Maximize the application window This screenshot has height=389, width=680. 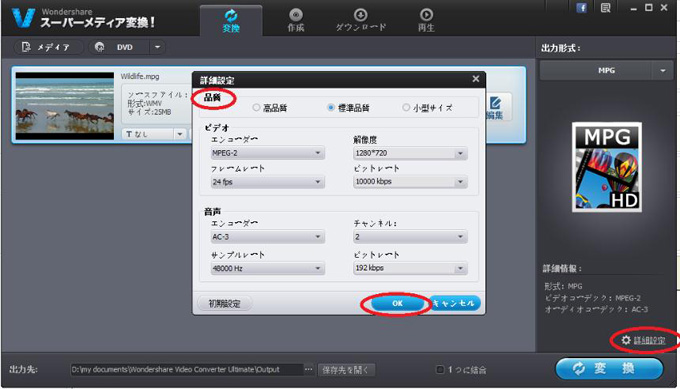click(648, 8)
